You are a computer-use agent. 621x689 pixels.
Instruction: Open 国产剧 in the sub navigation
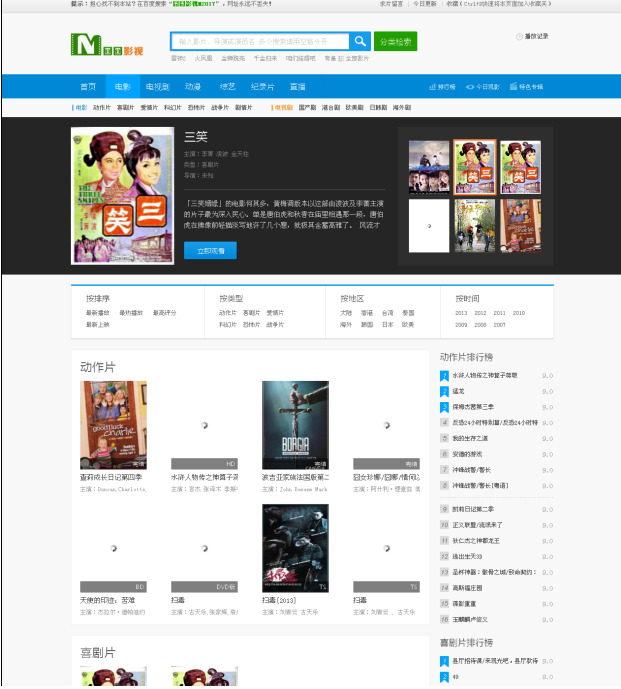(x=307, y=108)
